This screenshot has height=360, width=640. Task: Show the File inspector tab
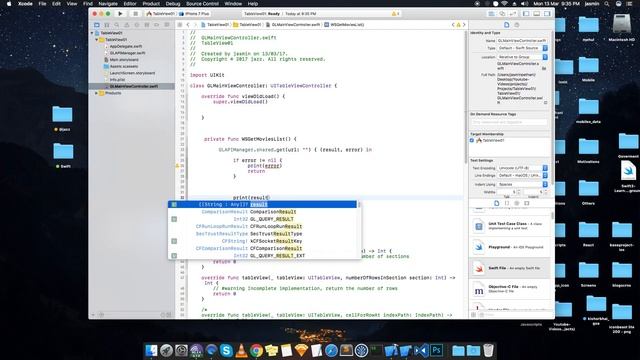coord(507,25)
